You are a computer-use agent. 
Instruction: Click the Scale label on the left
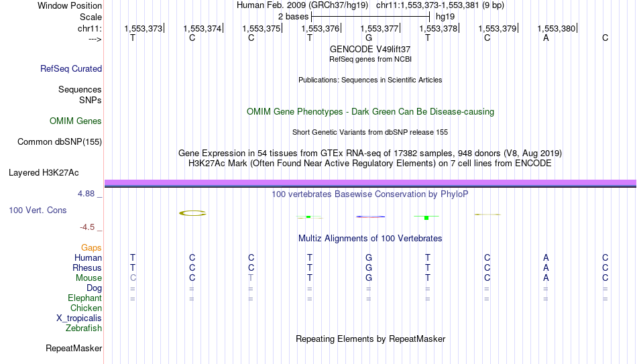coord(91,17)
